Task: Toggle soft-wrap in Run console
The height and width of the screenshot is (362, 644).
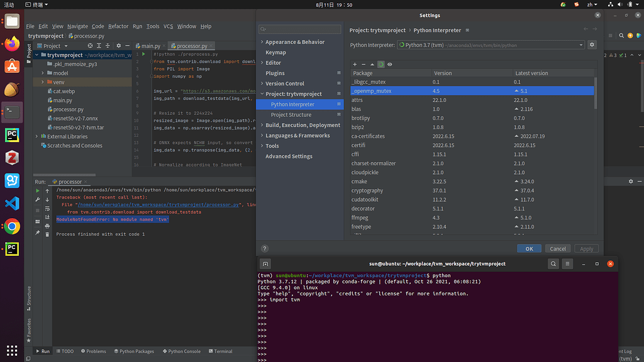Action: pyautogui.click(x=47, y=208)
